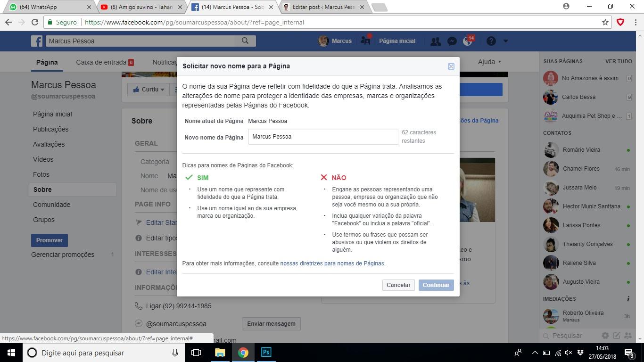
Task: Open chat with Thaianty Gonçalves
Action: 587,244
